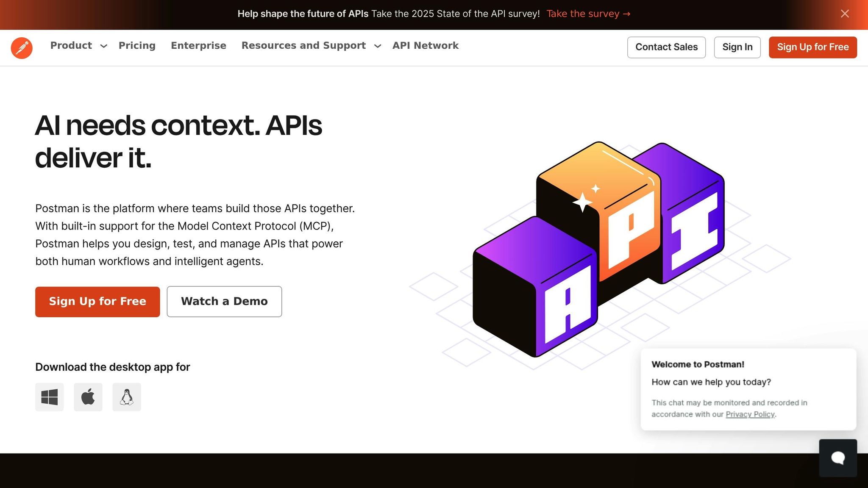
Task: Open Resources and Support menu
Action: pos(303,45)
